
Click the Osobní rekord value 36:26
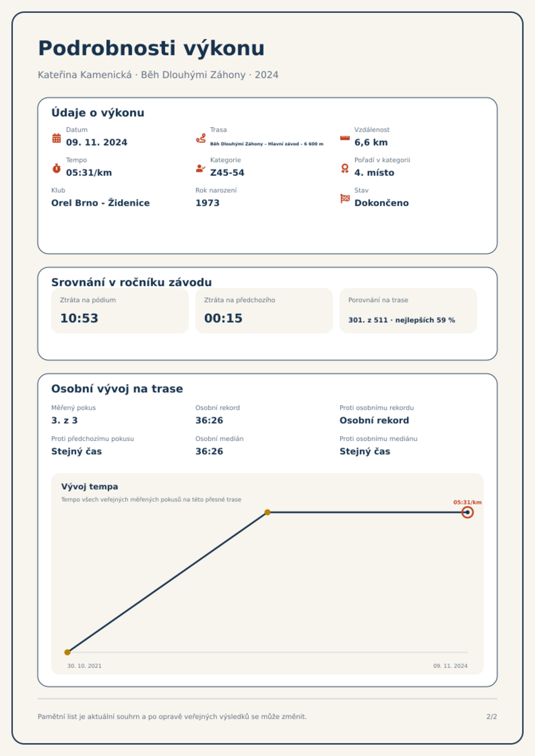[x=209, y=420]
